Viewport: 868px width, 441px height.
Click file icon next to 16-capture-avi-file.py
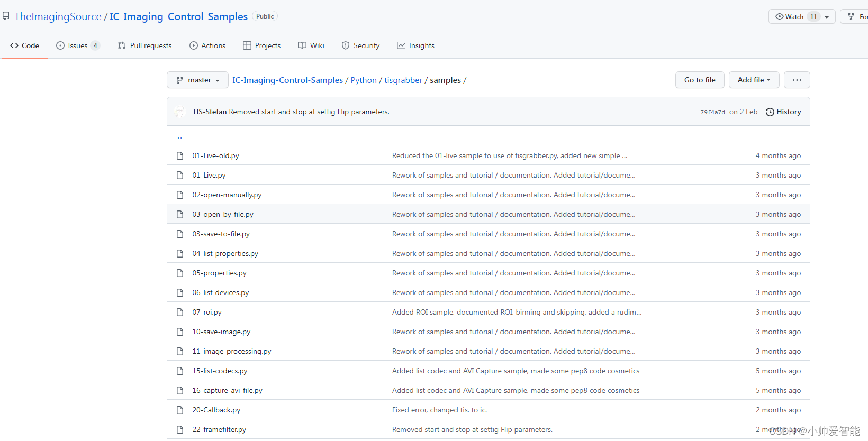[180, 390]
